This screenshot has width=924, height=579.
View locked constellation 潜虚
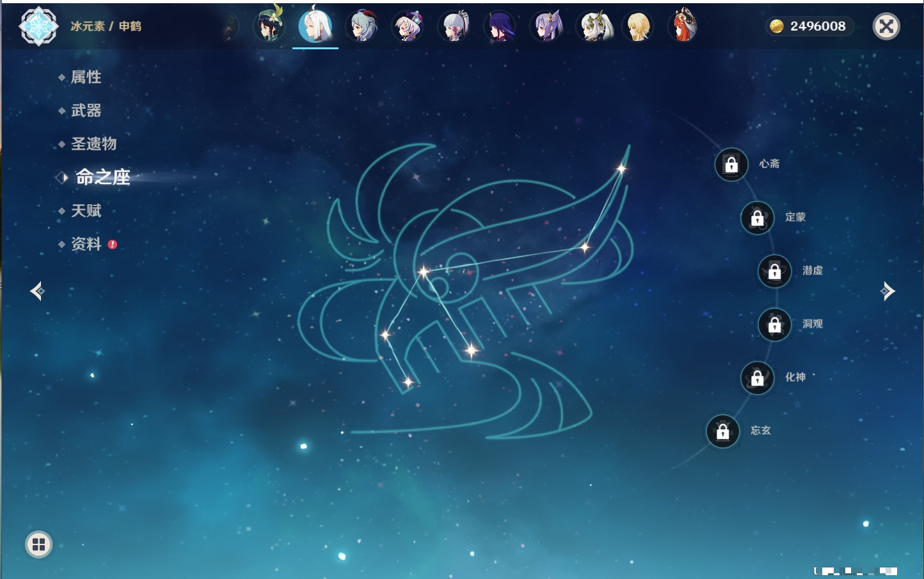pyautogui.click(x=774, y=271)
